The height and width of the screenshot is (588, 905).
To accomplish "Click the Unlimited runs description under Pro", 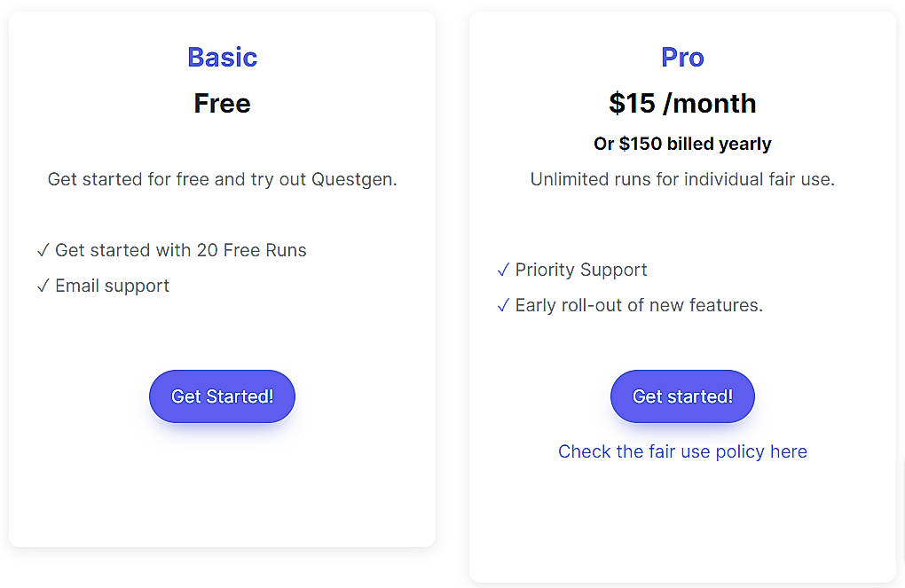I will pos(681,179).
